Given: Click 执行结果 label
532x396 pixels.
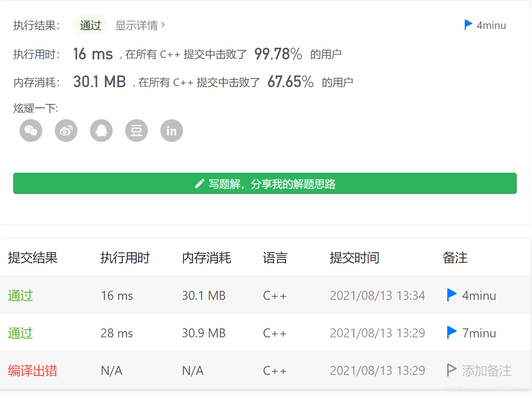Looking at the screenshot, I should 36,25.
